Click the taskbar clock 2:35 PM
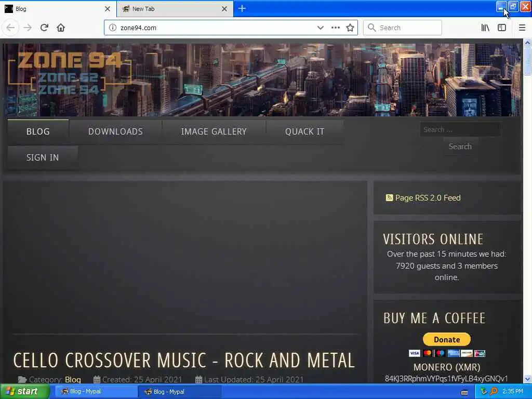 coord(513,391)
